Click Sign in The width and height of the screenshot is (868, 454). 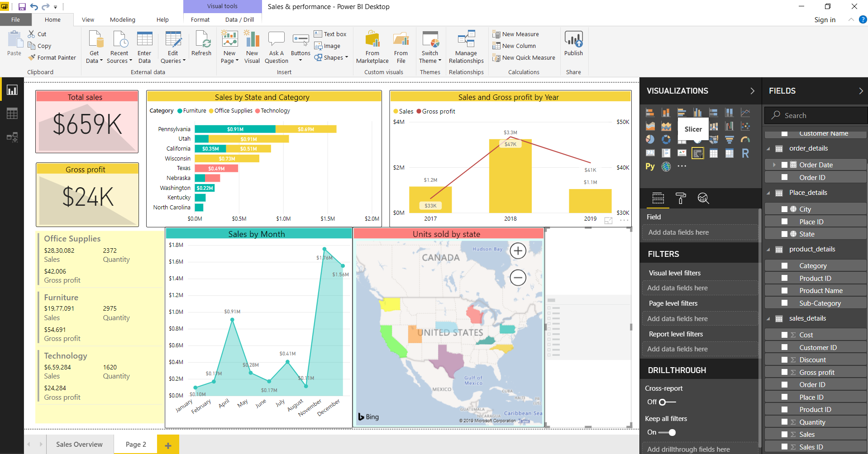[825, 19]
